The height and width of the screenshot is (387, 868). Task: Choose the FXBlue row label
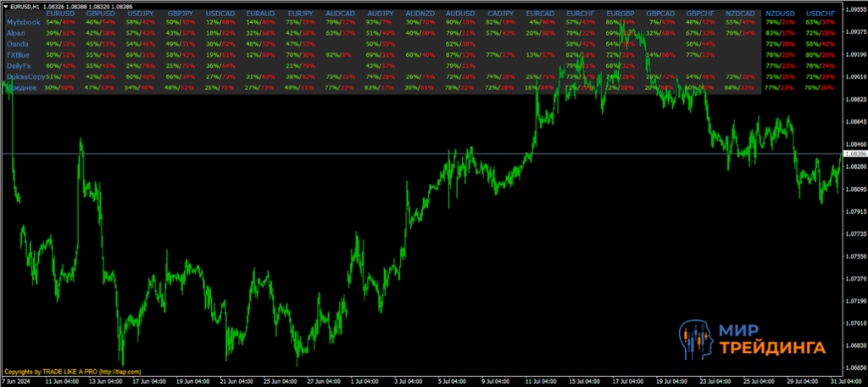tap(18, 54)
